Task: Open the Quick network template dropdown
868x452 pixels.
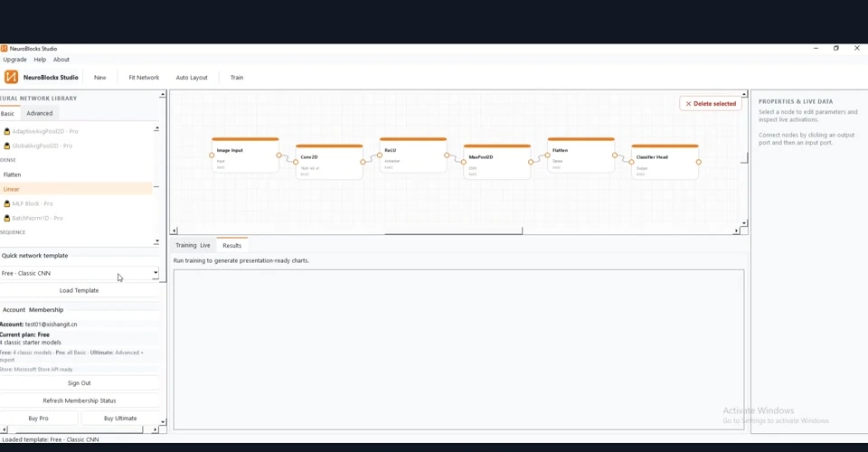Action: click(80, 273)
